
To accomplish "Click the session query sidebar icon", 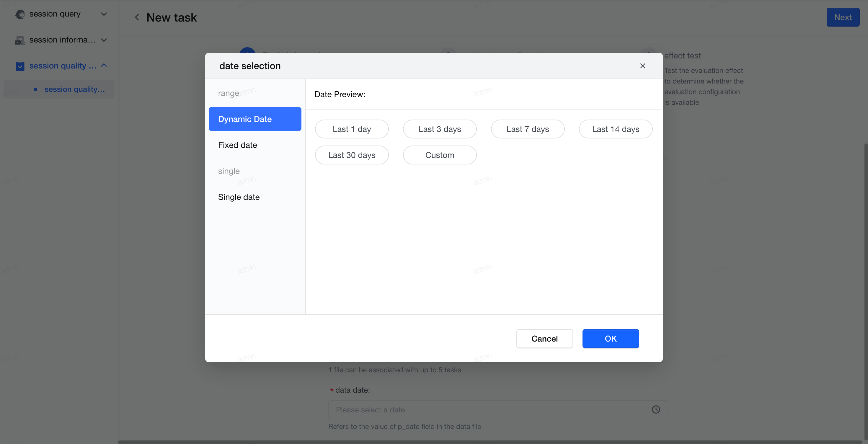I will click(x=20, y=14).
